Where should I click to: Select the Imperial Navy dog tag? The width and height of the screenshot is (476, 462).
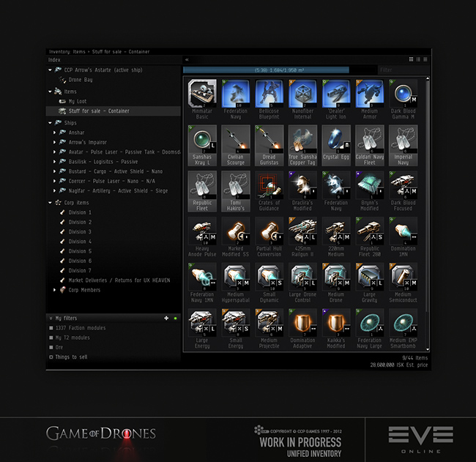(x=404, y=139)
